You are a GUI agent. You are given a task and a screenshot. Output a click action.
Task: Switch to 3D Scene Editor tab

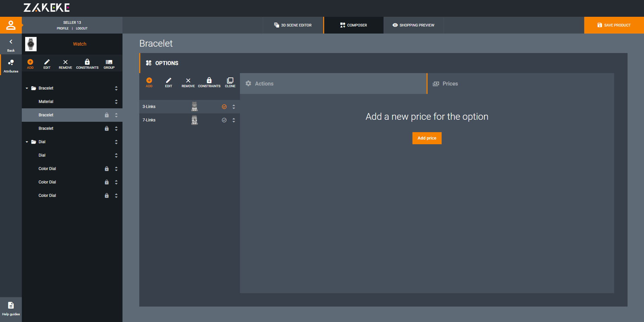[x=293, y=25]
